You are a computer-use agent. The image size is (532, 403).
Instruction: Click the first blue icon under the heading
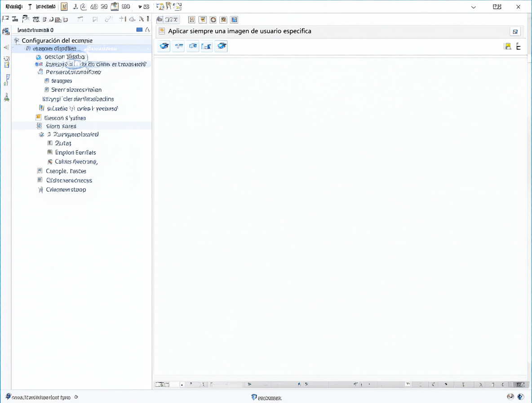point(164,46)
